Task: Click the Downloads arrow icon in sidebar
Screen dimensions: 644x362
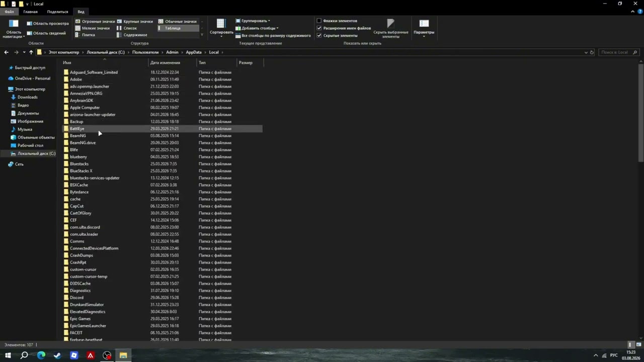Action: [13, 97]
